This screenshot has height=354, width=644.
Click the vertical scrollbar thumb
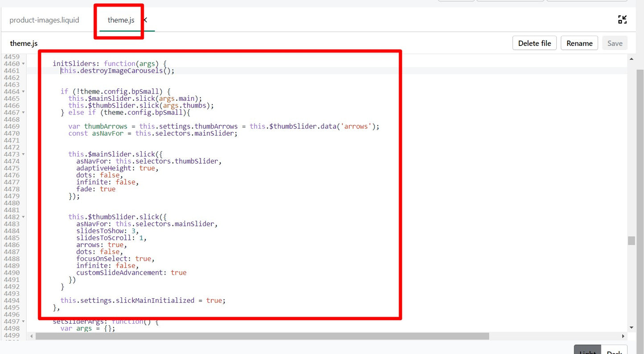(x=631, y=241)
